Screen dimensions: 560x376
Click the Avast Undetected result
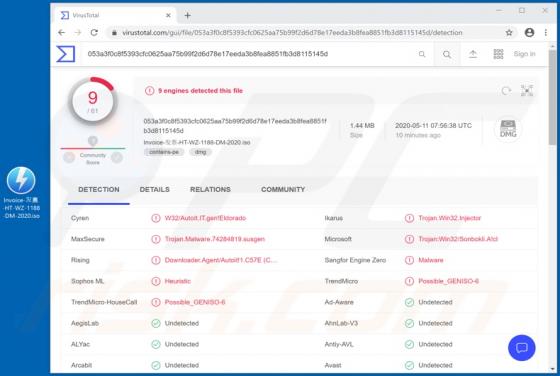(435, 365)
